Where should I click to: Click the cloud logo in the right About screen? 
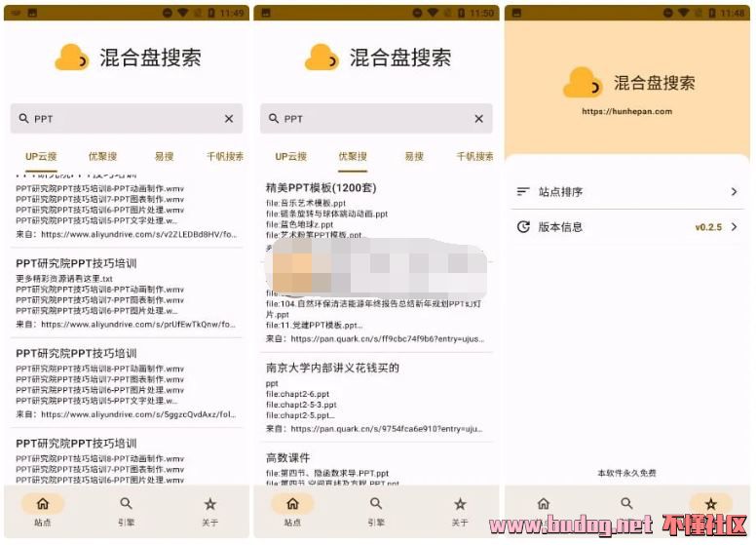(583, 83)
